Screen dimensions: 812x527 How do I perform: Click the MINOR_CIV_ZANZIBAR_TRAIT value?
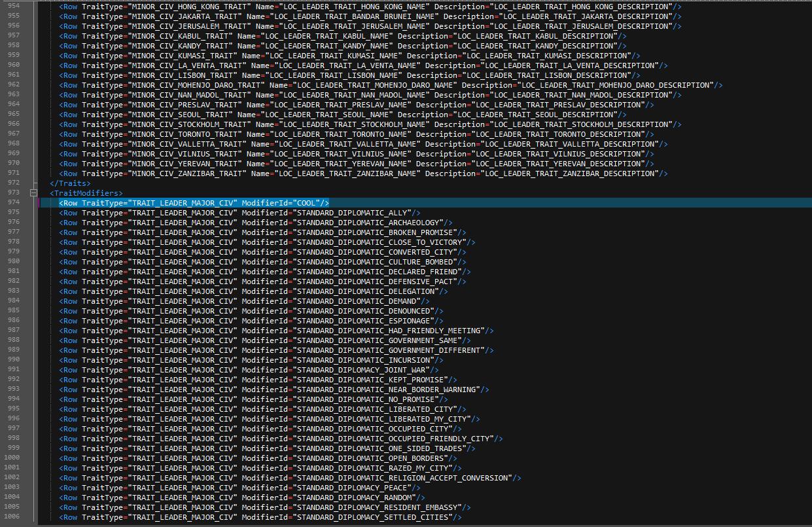187,173
